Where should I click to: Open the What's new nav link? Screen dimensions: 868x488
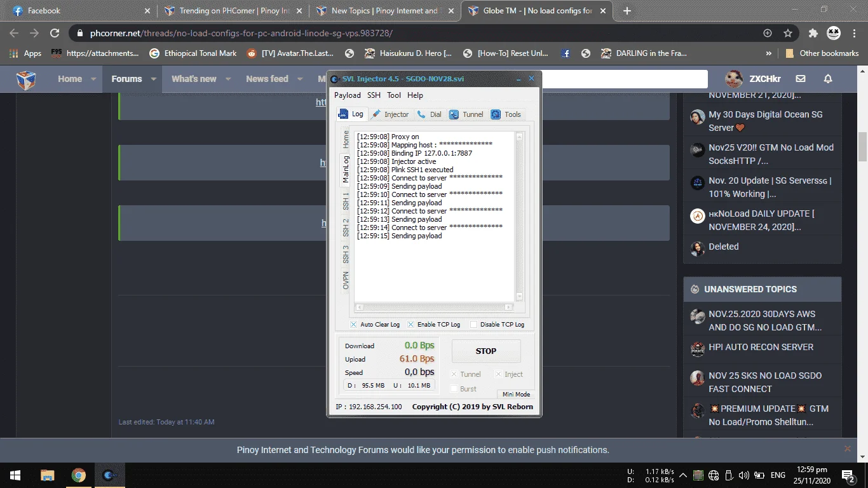[194, 79]
